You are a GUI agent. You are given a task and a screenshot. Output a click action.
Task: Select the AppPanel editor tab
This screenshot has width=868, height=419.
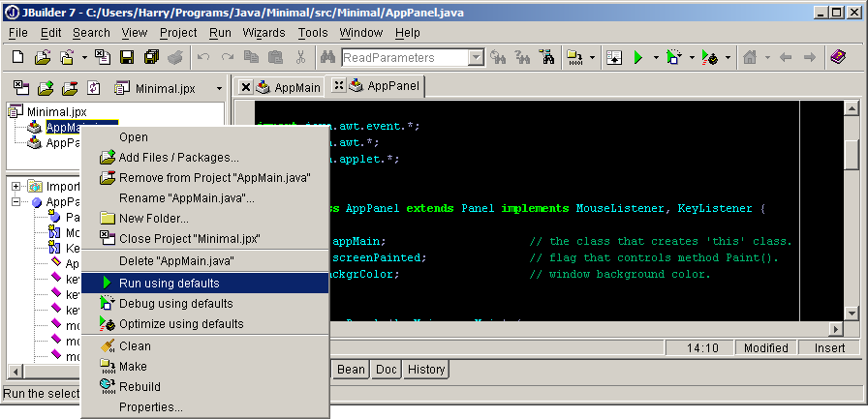tap(393, 86)
